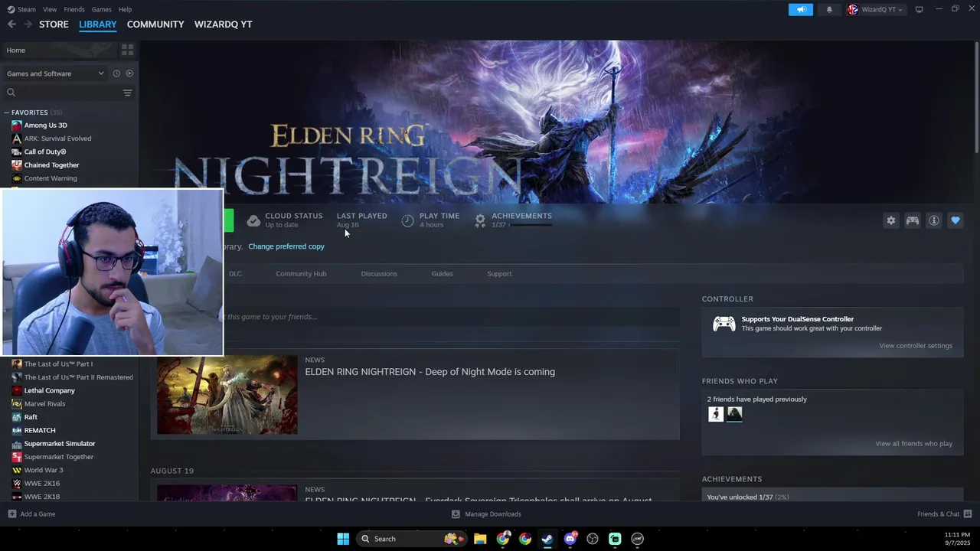Viewport: 980px width, 551px height.
Task: Go to the COMMUNITY tab
Action: coord(155,24)
